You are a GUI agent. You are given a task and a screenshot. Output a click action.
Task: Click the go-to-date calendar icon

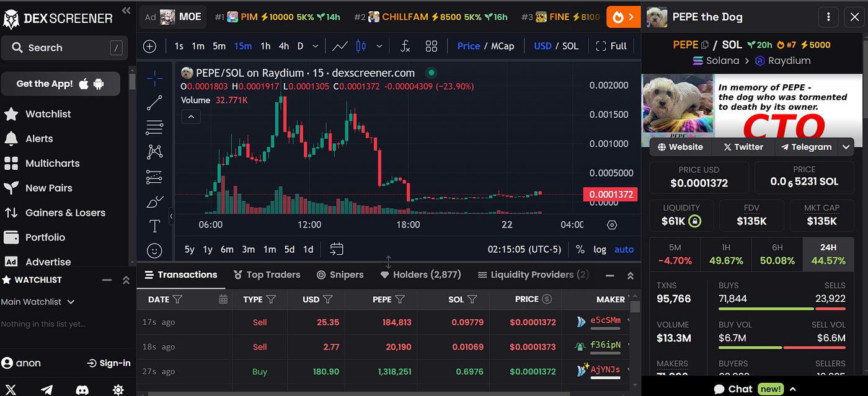337,249
